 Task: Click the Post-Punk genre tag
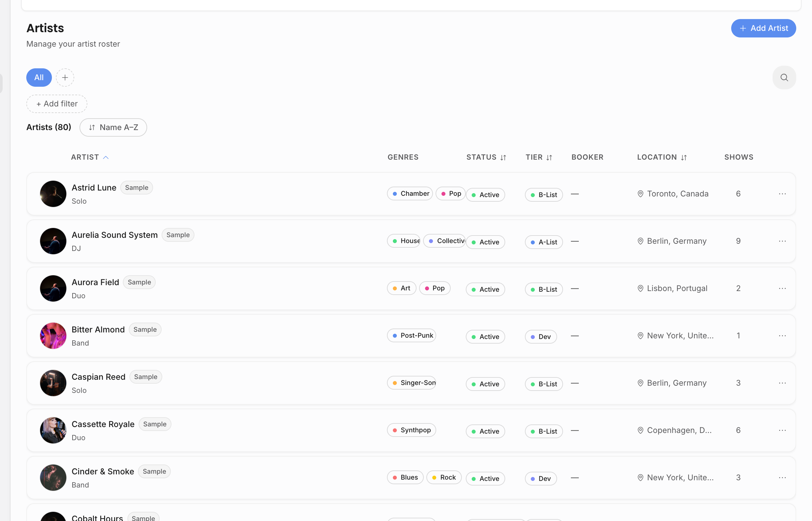pyautogui.click(x=412, y=336)
